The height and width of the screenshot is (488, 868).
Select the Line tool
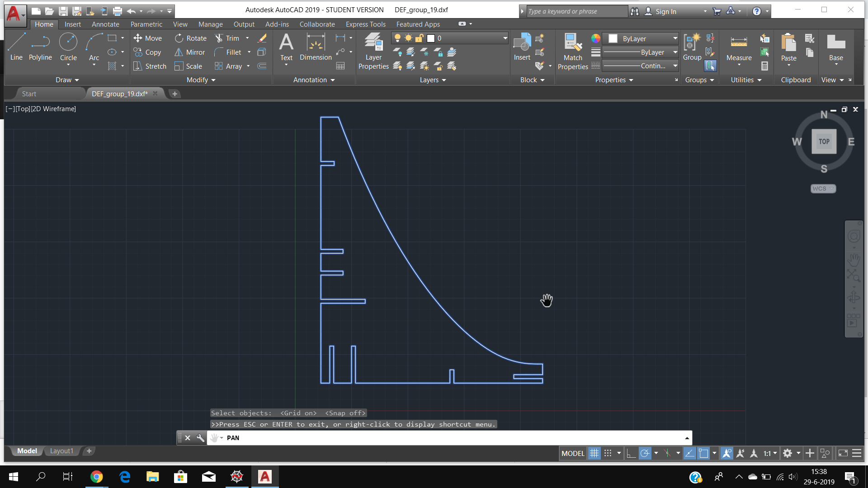pyautogui.click(x=16, y=47)
